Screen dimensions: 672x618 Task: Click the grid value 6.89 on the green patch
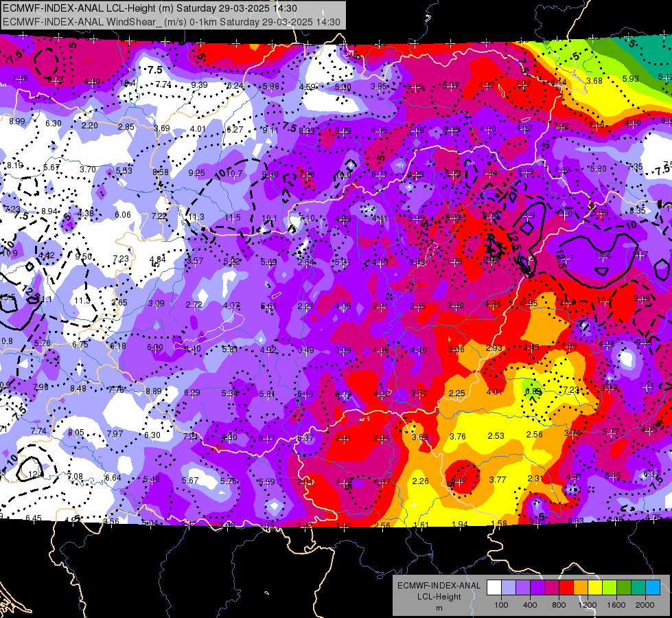coord(533,391)
